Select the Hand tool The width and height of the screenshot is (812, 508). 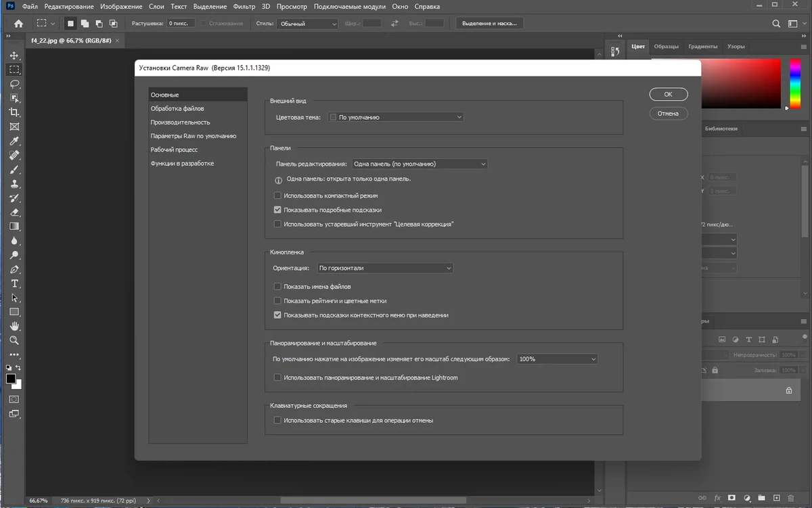pos(14,326)
